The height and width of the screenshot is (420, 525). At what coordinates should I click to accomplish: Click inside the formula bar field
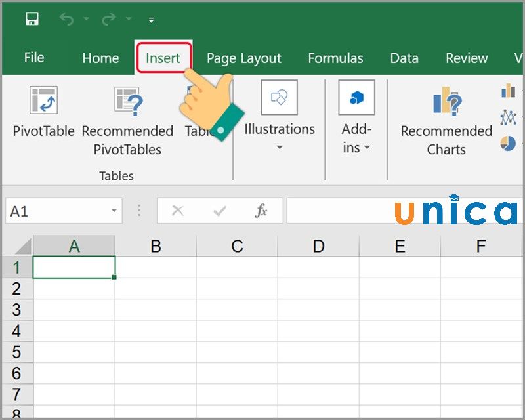pyautogui.click(x=341, y=211)
